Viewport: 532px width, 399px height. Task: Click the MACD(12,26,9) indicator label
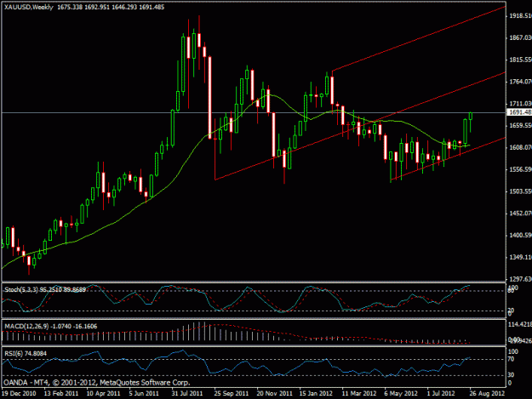tap(51, 327)
